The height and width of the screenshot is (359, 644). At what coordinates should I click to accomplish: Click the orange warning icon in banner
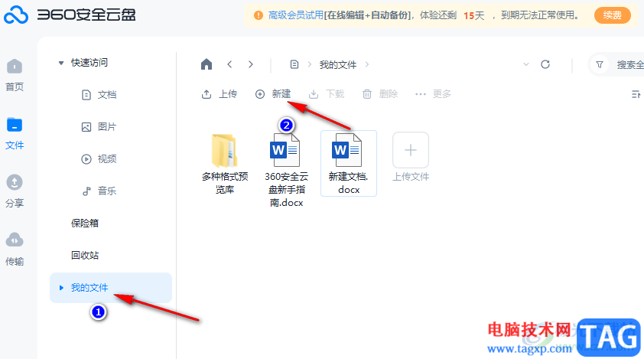click(x=259, y=15)
